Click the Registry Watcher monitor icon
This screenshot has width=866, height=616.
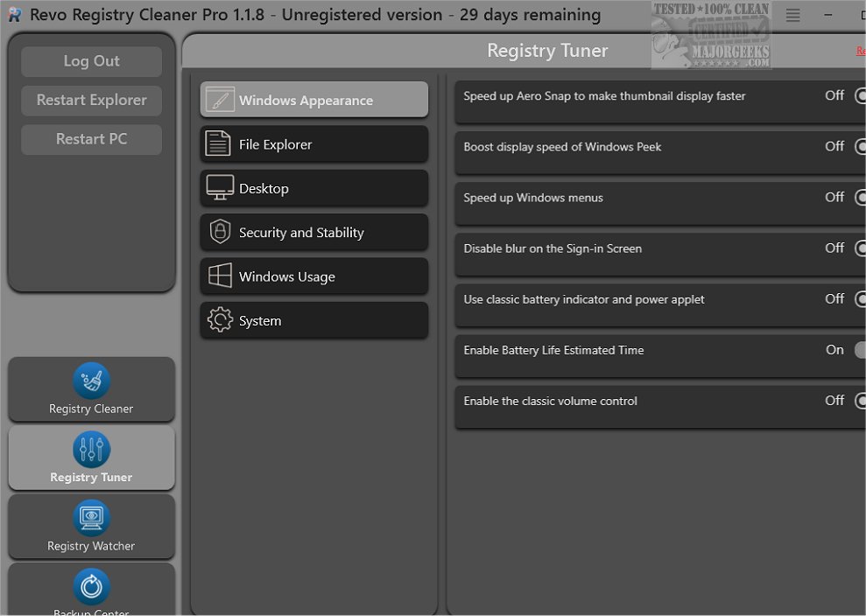click(x=91, y=518)
